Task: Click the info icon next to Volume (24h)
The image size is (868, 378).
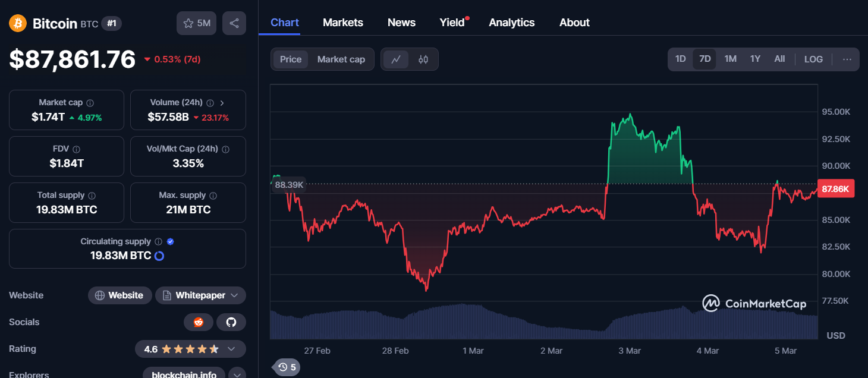Action: 210,103
